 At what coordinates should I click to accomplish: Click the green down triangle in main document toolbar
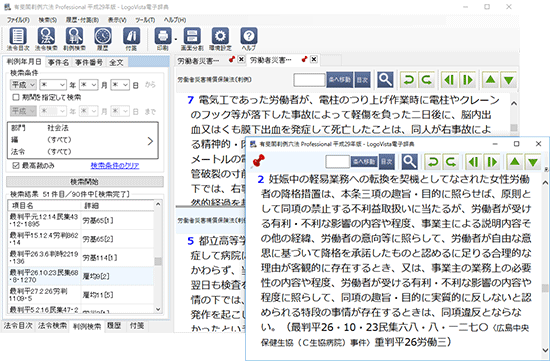pos(509,80)
